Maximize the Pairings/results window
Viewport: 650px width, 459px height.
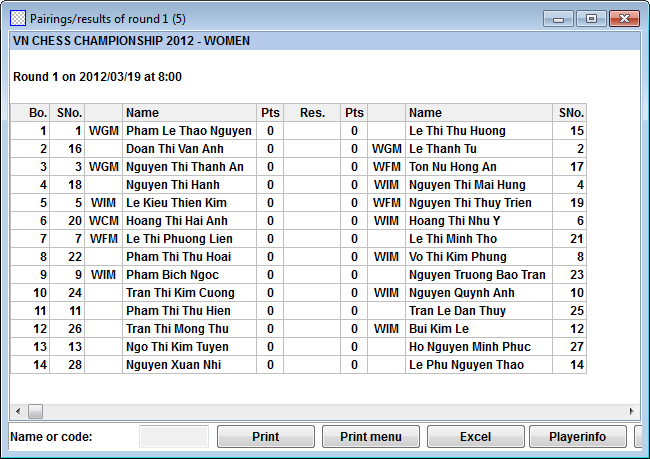591,19
